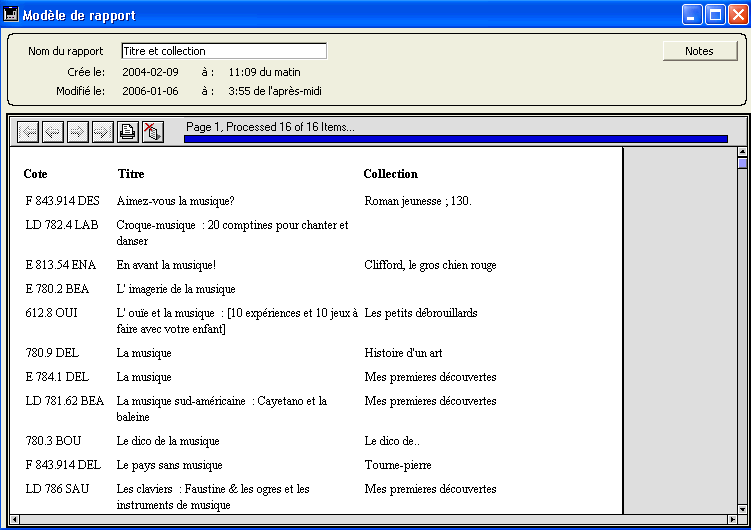Click the Titre column header
Screen dimensions: 751x530
pos(131,174)
